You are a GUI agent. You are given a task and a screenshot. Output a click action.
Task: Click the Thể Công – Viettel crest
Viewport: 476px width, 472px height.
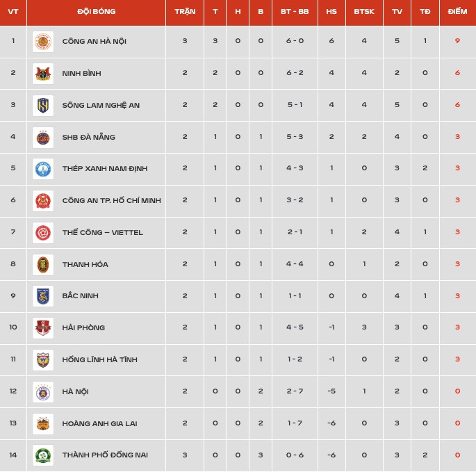coord(43,233)
